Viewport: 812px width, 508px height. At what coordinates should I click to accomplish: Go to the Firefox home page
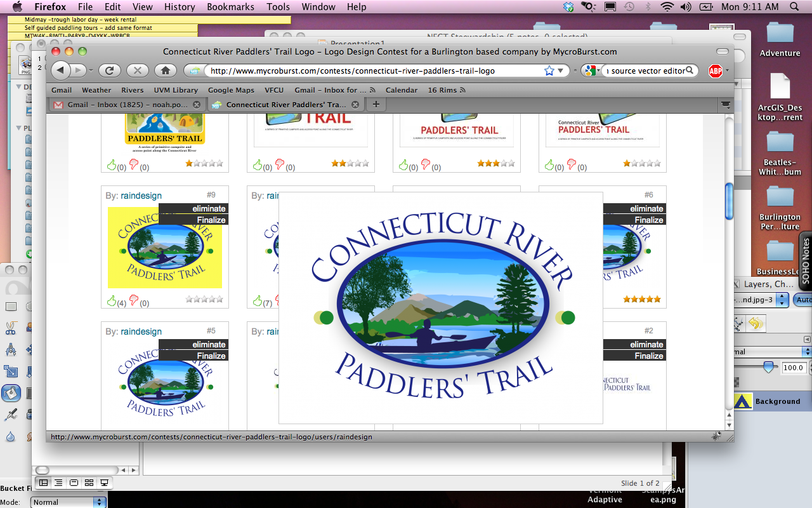click(165, 70)
